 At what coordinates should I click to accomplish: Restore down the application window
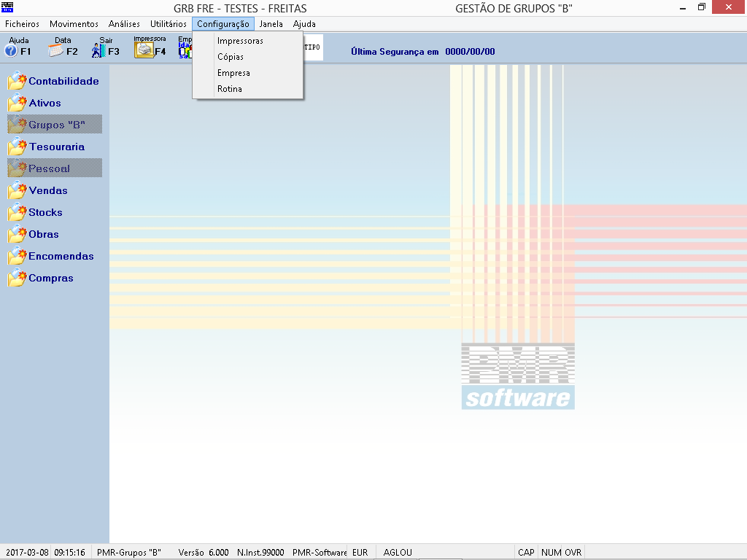[702, 7]
